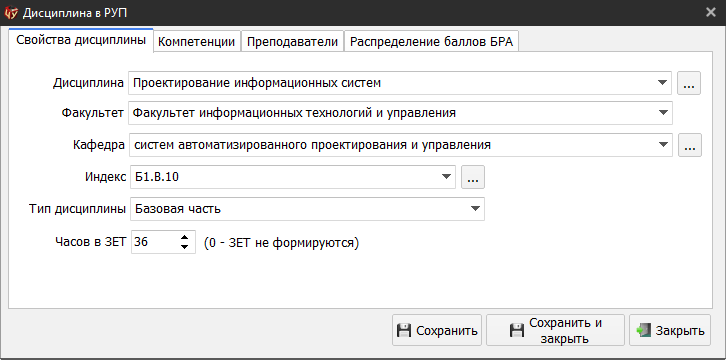726x360 pixels.
Task: Open the Компетенции tab
Action: coord(197,42)
